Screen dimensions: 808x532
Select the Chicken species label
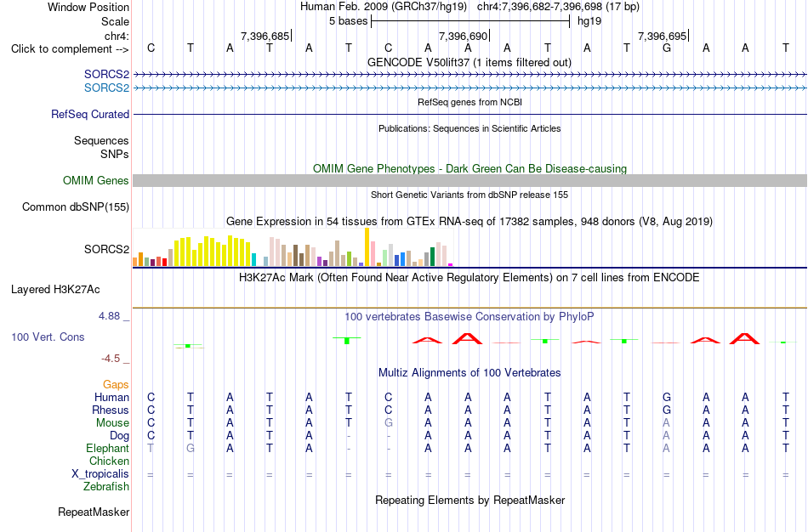pos(109,461)
